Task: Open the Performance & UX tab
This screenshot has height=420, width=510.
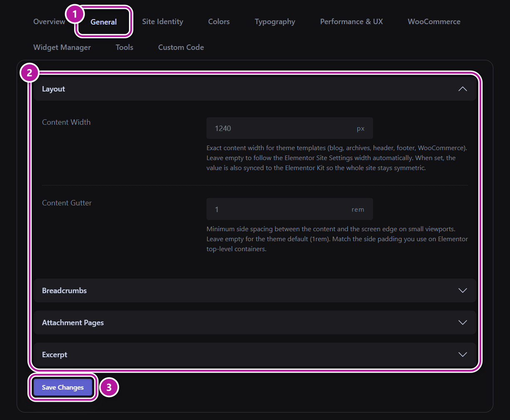Action: pos(351,22)
